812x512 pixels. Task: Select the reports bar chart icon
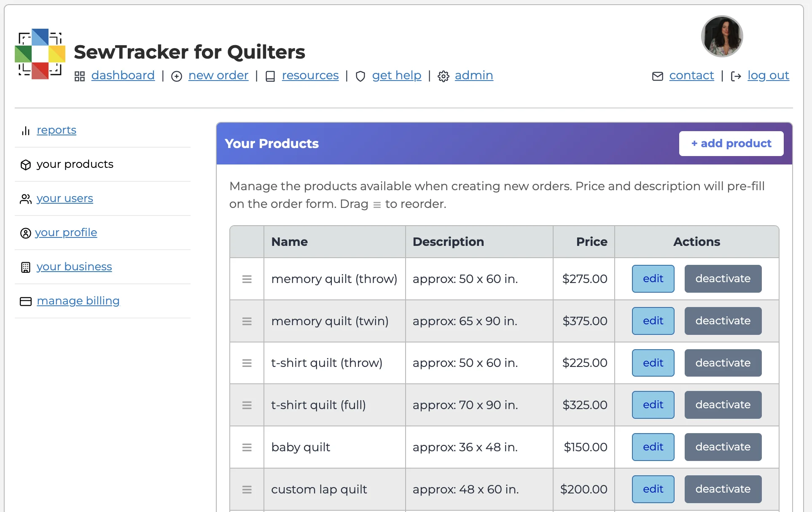[25, 131]
